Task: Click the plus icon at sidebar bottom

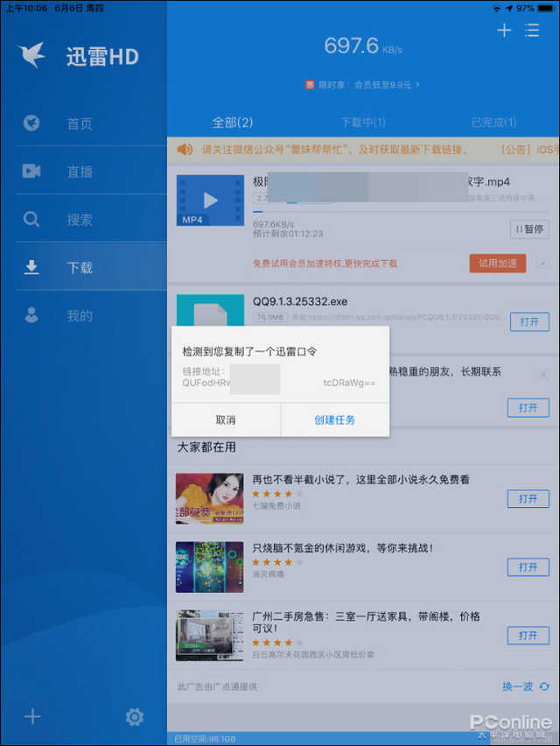Action: [32, 716]
